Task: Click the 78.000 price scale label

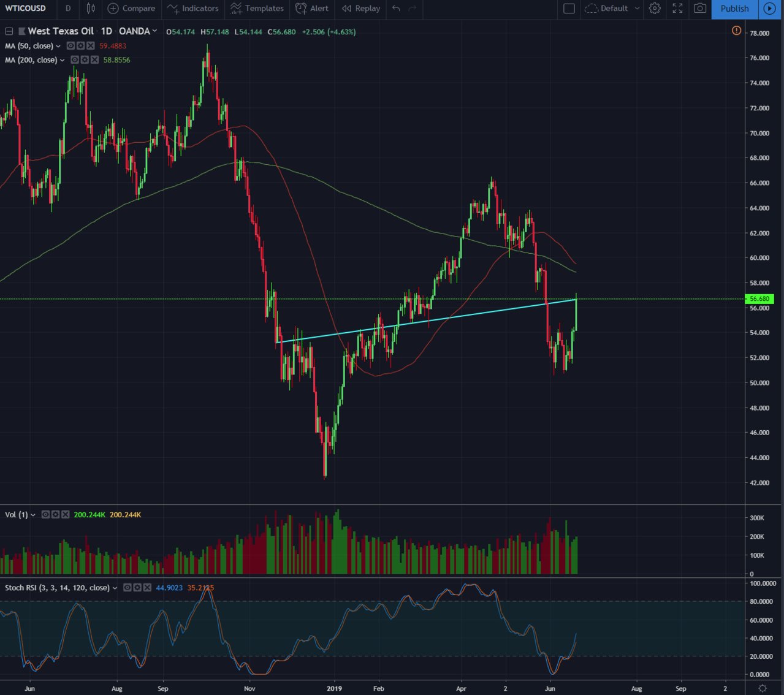Action: (759, 33)
